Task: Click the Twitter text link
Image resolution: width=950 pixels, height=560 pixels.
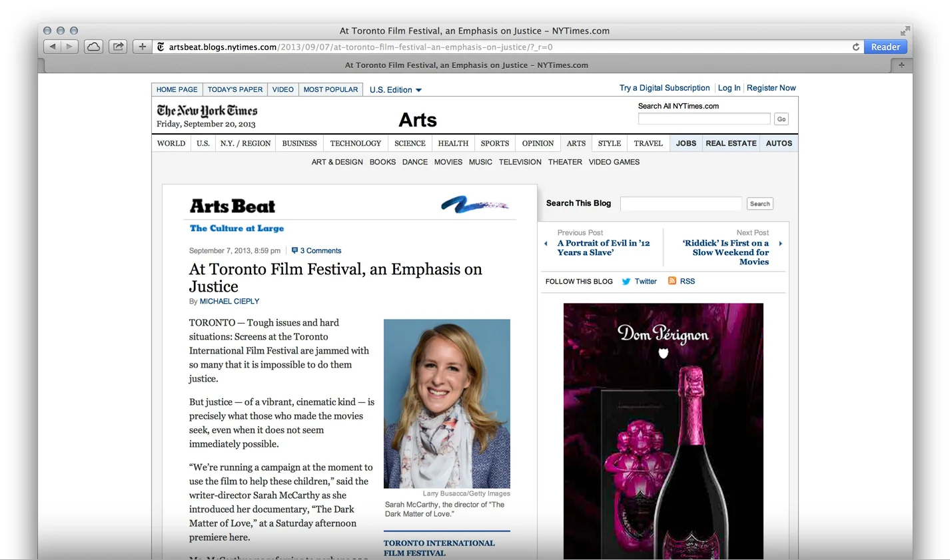Action: coord(646,282)
